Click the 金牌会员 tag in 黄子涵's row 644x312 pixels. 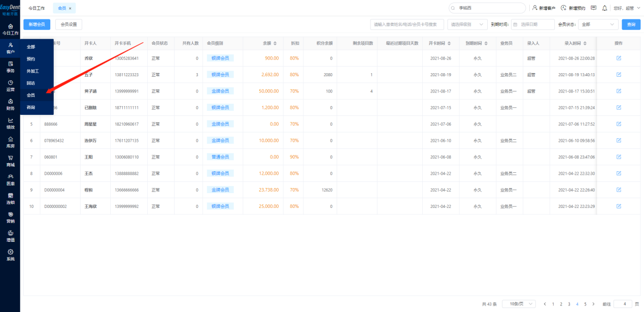220,91
